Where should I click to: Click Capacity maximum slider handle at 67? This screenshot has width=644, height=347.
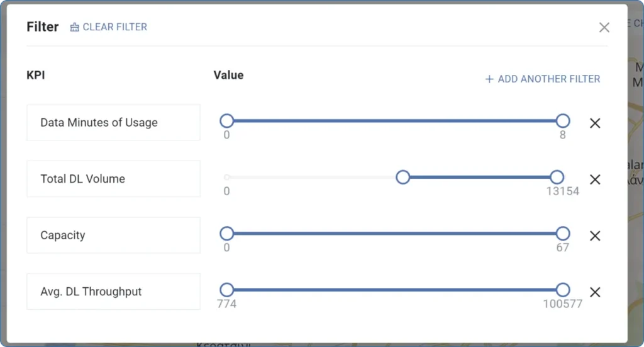pos(563,234)
